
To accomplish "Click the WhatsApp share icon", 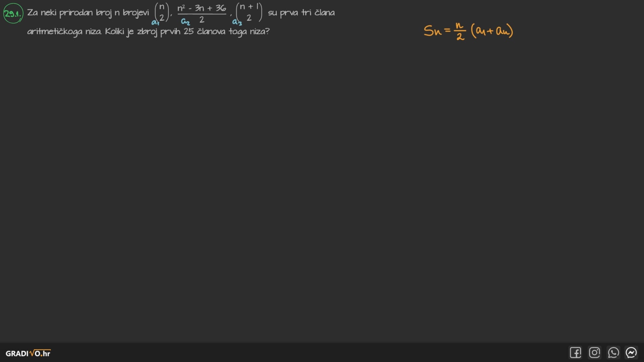I will [x=613, y=353].
